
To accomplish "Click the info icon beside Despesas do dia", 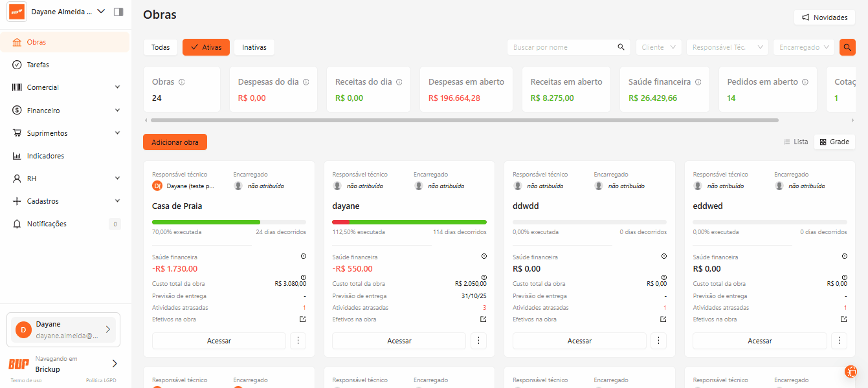I will [306, 82].
